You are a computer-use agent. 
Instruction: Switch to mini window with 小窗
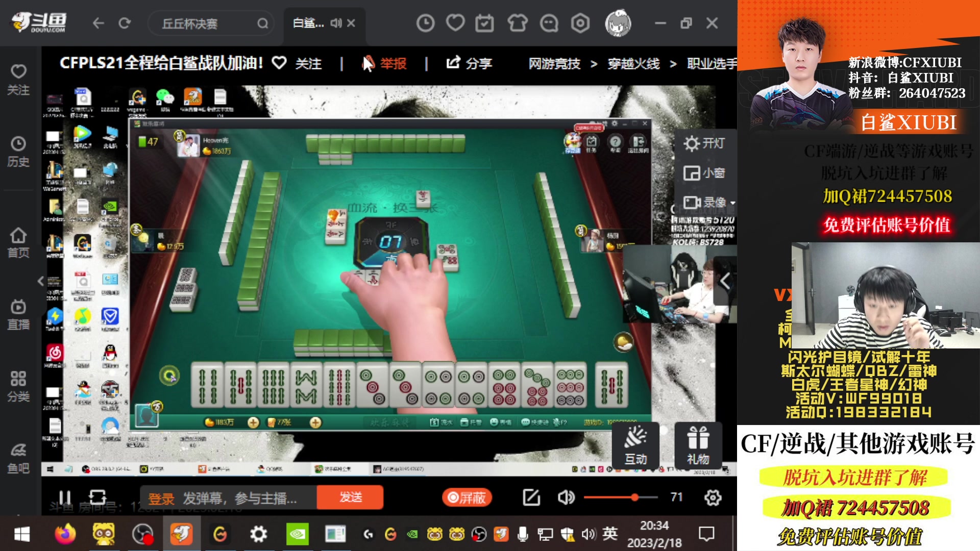pos(704,173)
